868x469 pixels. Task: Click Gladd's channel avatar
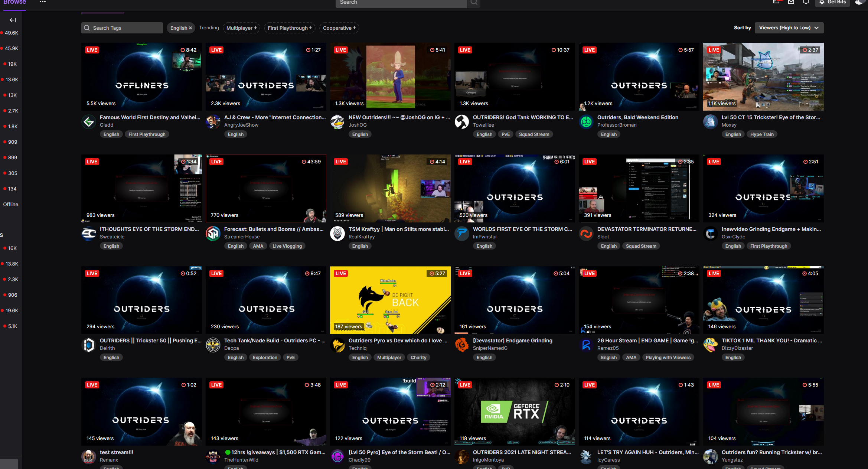(x=89, y=121)
